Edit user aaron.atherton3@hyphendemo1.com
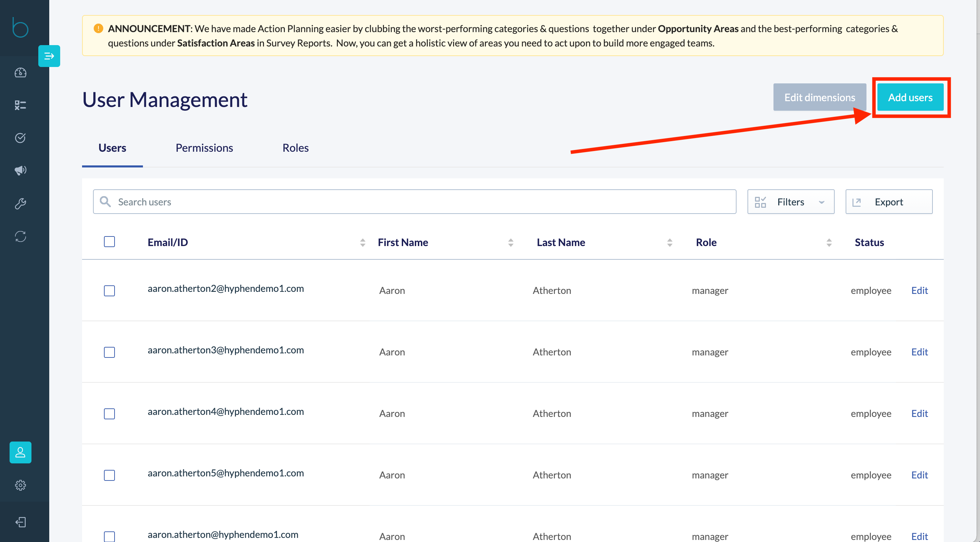 (919, 352)
